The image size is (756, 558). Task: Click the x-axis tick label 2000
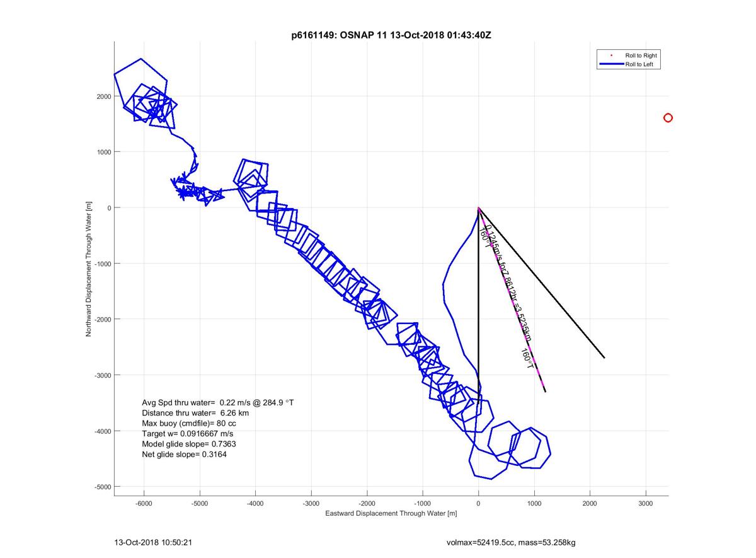click(x=590, y=503)
